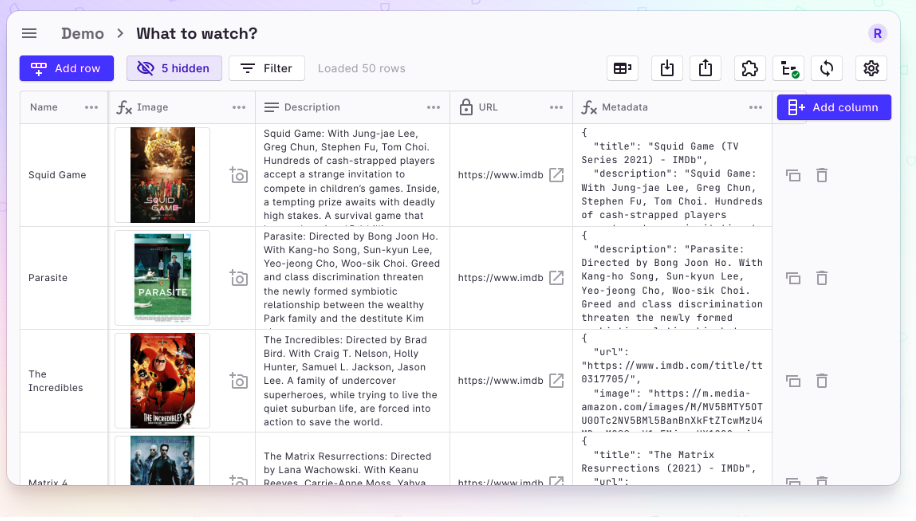
Task: Open the hamburger navigation menu
Action: [29, 33]
